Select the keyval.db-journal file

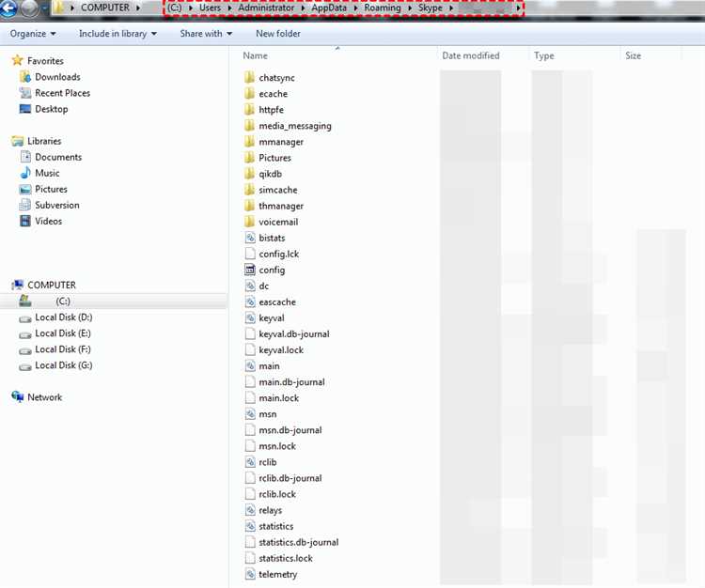294,333
